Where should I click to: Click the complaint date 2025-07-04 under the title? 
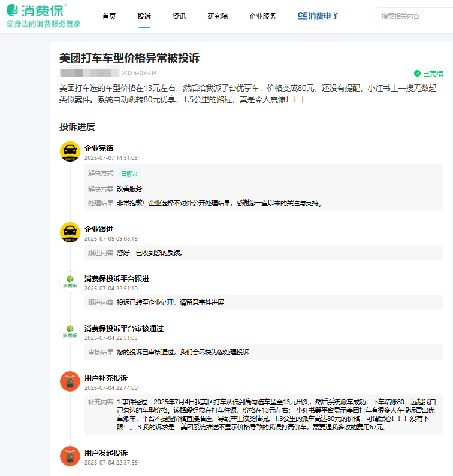pyautogui.click(x=139, y=73)
